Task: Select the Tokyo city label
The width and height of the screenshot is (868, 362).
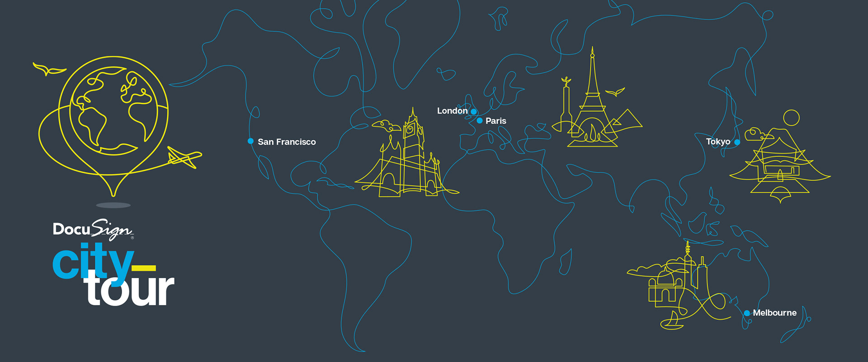Action: [718, 142]
